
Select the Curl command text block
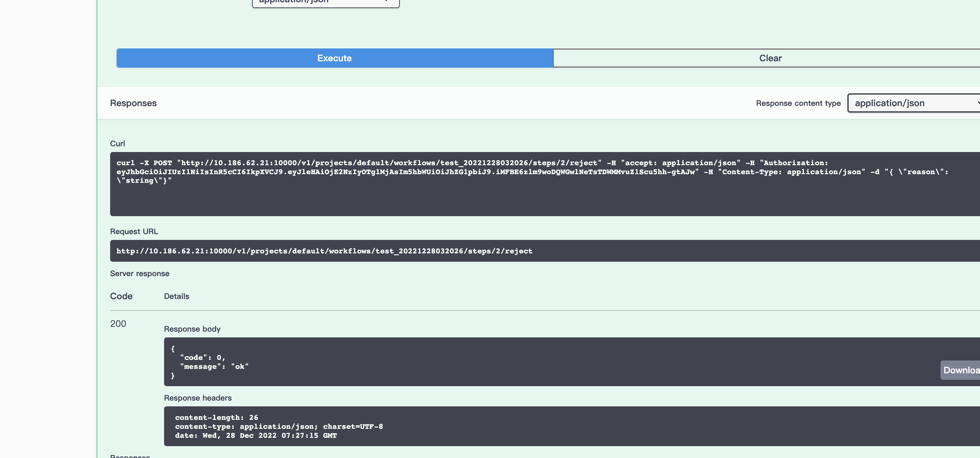(x=457, y=171)
